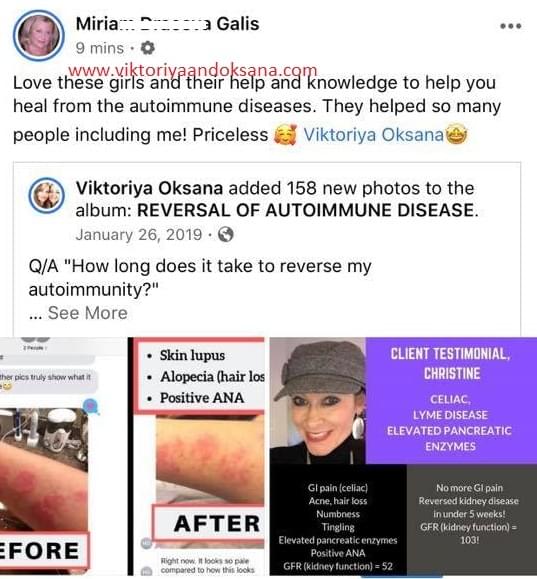Click the January 26, 2019 date
537x579 pixels.
coord(139,235)
